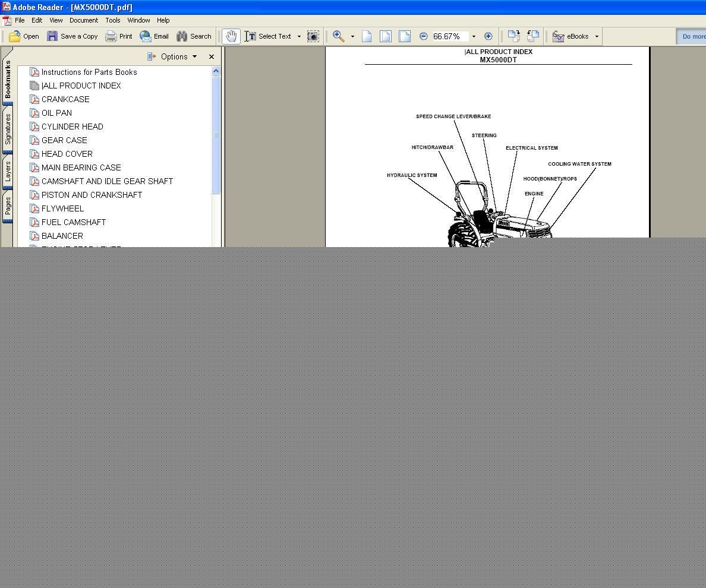Open the bookmarks Options menu
Viewport: 706px width, 588px height.
(x=173, y=56)
